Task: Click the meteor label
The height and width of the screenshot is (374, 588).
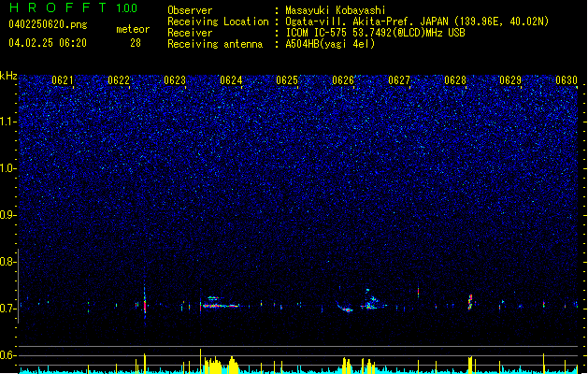Action: tap(133, 29)
